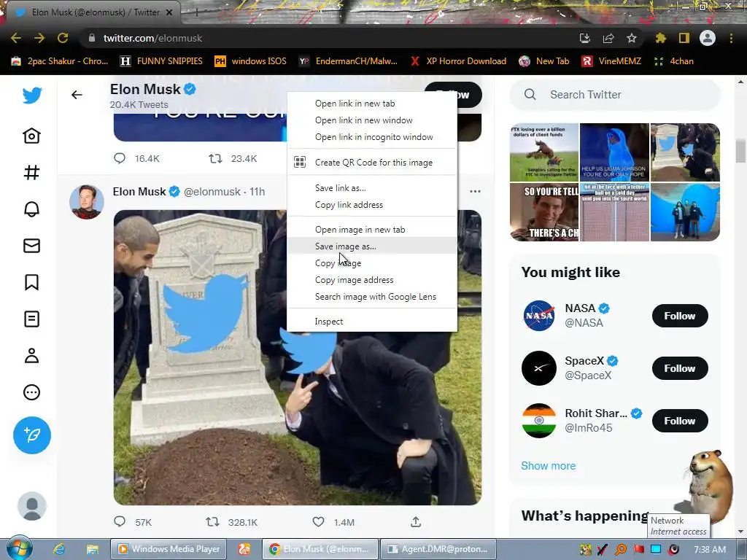Open Chrome profile avatar icon

pos(708,38)
